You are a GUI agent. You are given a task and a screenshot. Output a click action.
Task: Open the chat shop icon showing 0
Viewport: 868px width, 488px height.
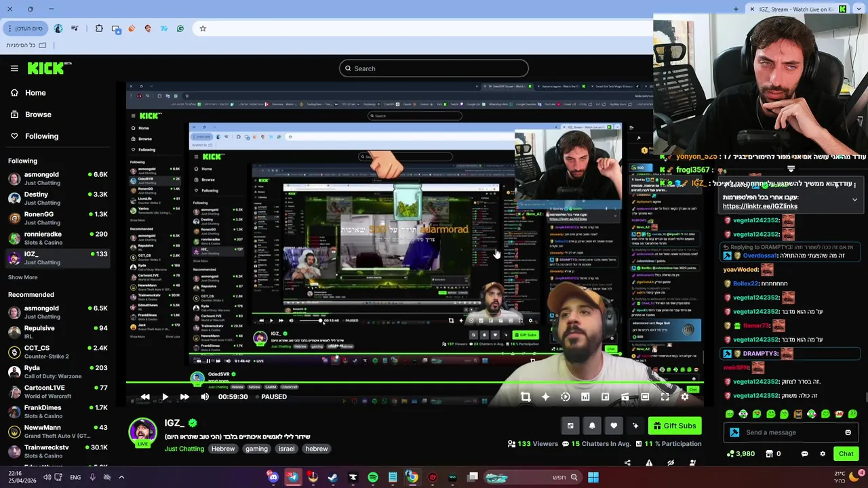coord(773,454)
